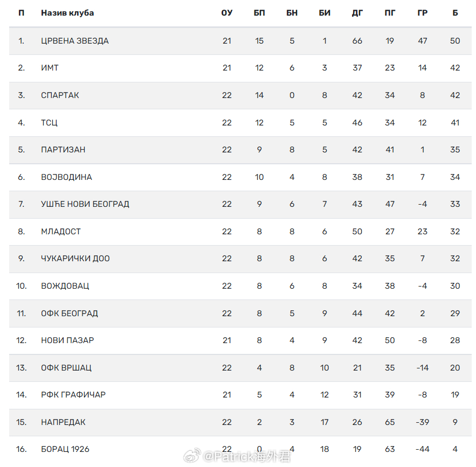Open СПАРТАК team entry
476x467 pixels.
60,95
